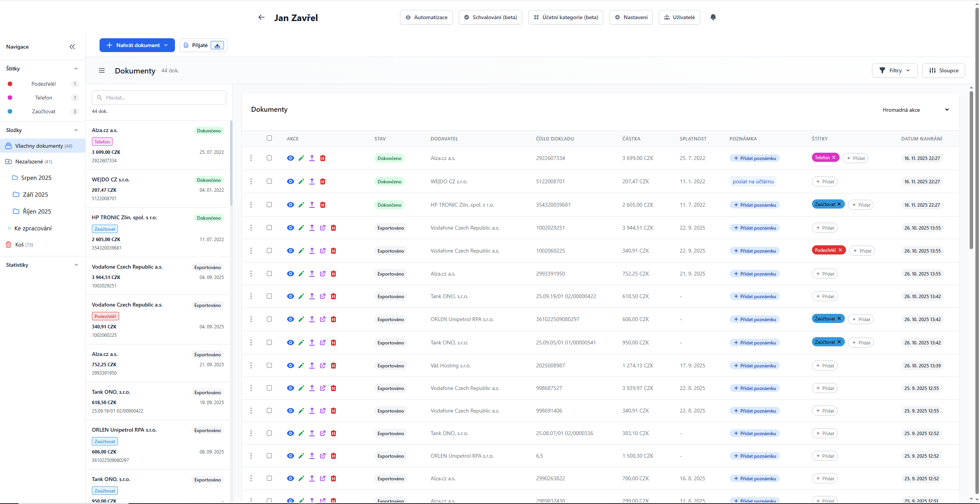Expand the Filtry dropdown
This screenshot has height=504, width=980.
pyautogui.click(x=894, y=70)
